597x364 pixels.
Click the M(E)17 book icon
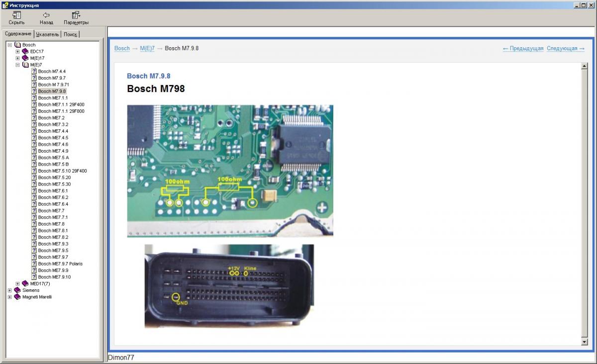(25, 58)
